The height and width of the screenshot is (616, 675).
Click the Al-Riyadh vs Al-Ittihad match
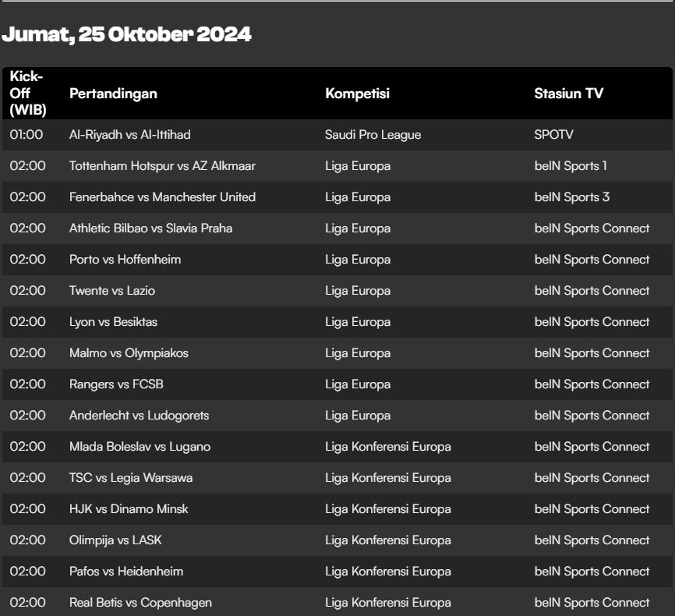129,135
